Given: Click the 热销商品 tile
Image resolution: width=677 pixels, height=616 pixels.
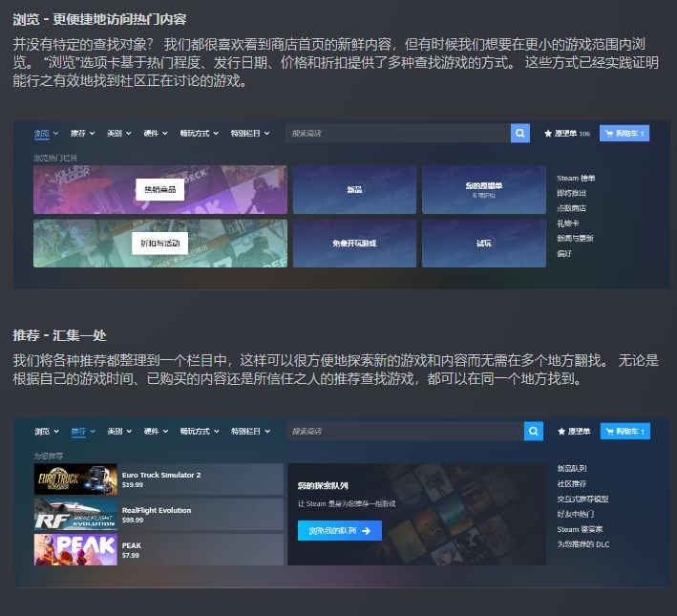Looking at the screenshot, I should 159,189.
